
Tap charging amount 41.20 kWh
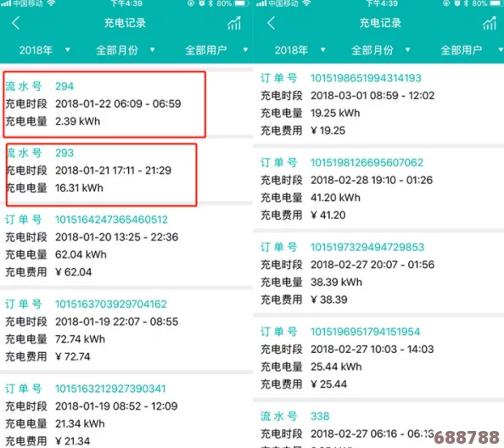click(335, 198)
